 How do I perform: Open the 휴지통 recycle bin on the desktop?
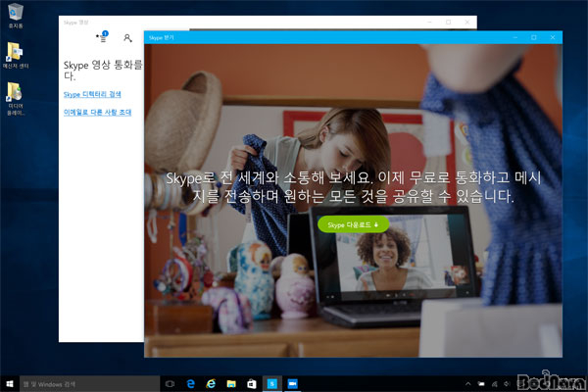coord(16,16)
